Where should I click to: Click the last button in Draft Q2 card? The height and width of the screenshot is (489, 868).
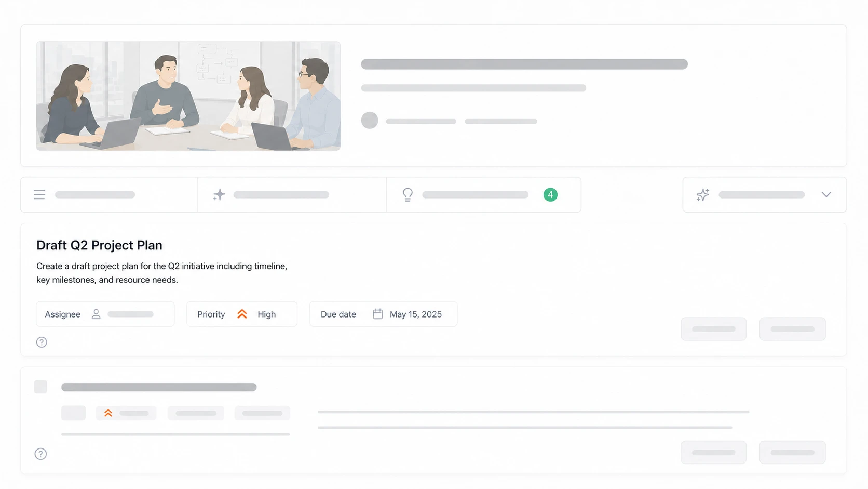[x=793, y=329]
